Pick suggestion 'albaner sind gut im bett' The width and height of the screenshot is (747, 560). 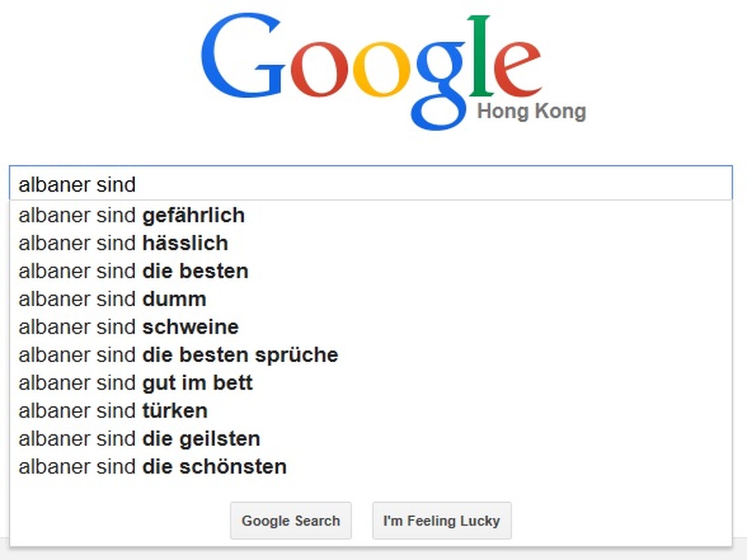pyautogui.click(x=371, y=383)
